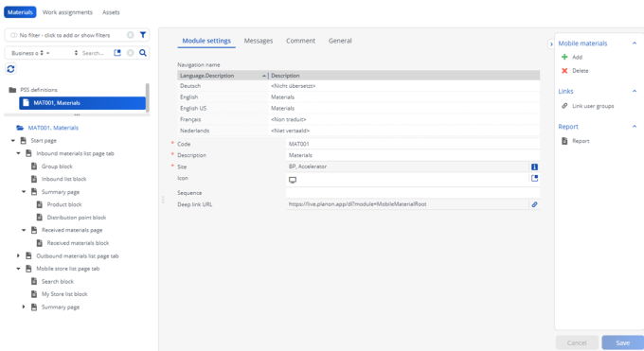This screenshot has height=351, width=644.
Task: Switch to the Materials top tab
Action: point(20,12)
